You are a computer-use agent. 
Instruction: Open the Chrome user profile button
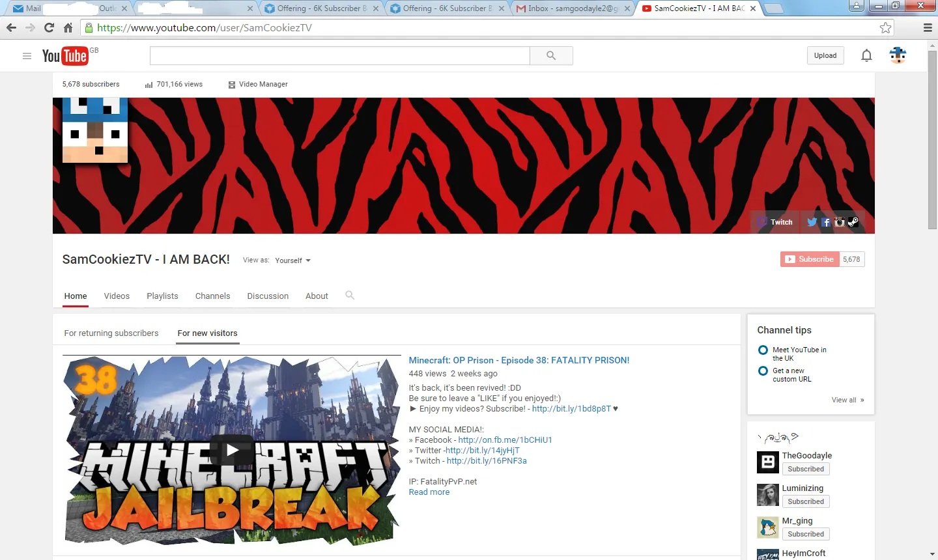[x=857, y=6]
